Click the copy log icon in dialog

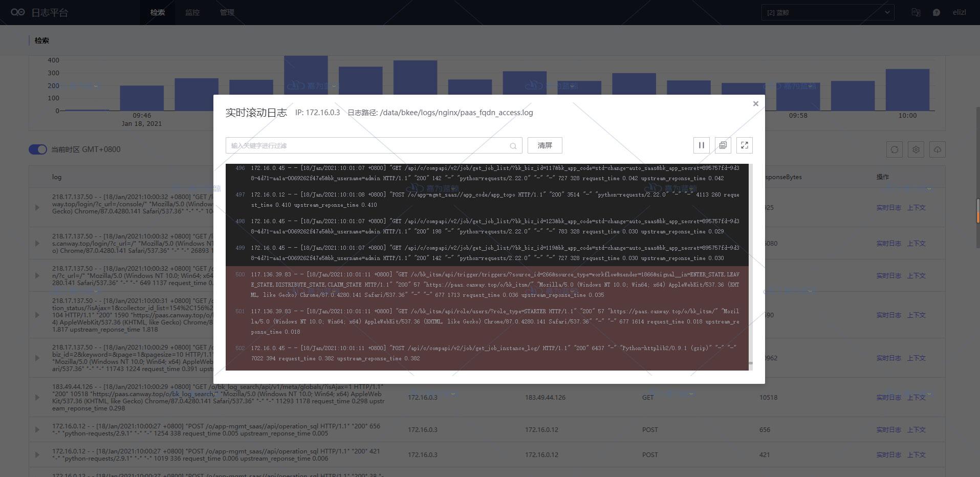point(723,145)
